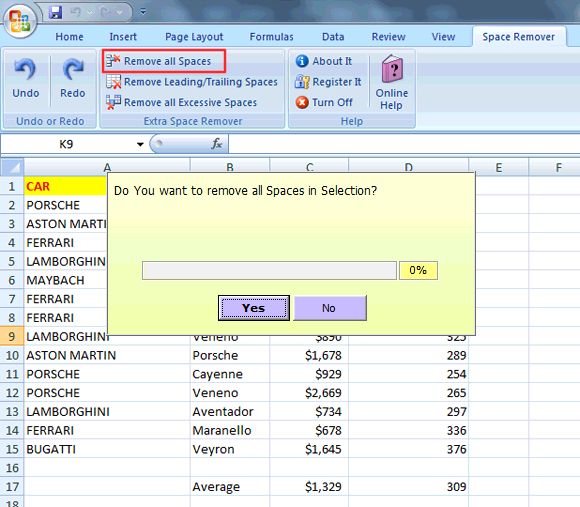Switch to the Formulas tab
Screen dimensions: 580x507
pyautogui.click(x=271, y=37)
